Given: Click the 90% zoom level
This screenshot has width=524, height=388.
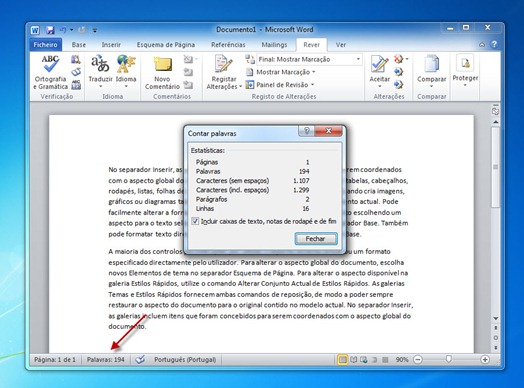Looking at the screenshot, I should tap(402, 360).
